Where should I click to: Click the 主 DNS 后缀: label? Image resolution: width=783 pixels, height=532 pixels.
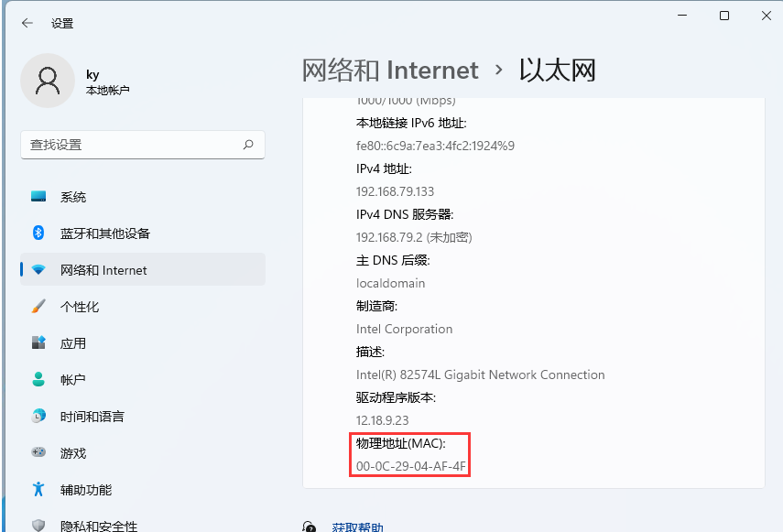click(x=393, y=260)
